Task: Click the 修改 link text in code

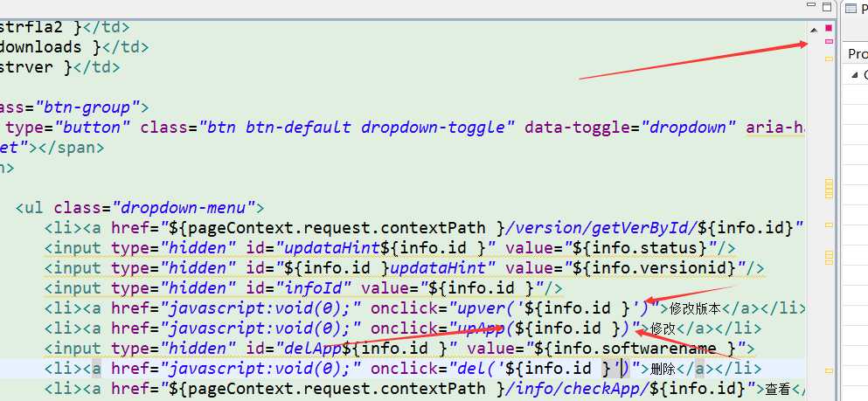Action: pos(663,328)
